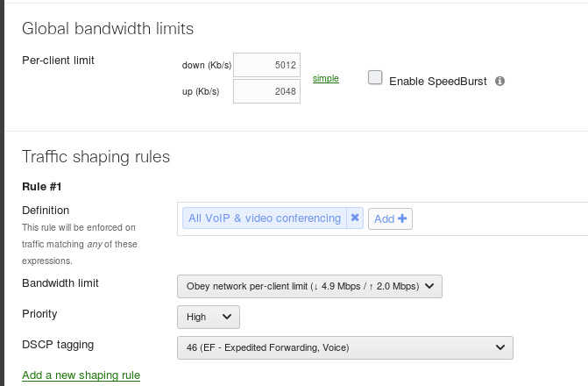
Task: Click the Bandwidth limit dropdown arrow
Action: (x=432, y=286)
